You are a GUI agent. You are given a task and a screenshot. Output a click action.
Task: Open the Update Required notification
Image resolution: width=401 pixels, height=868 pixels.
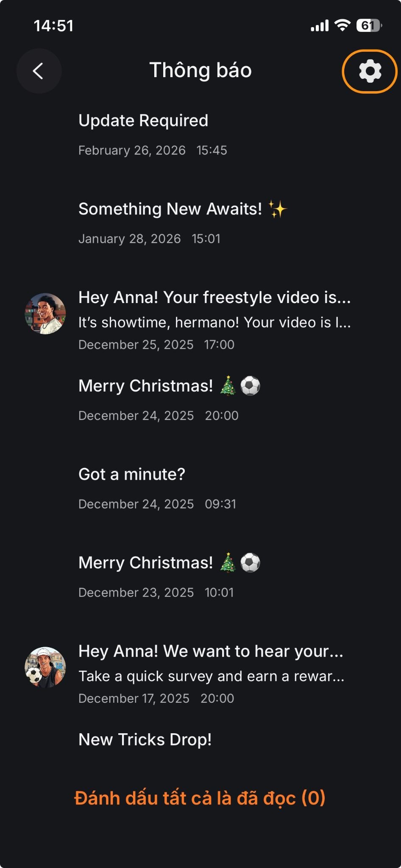[143, 121]
